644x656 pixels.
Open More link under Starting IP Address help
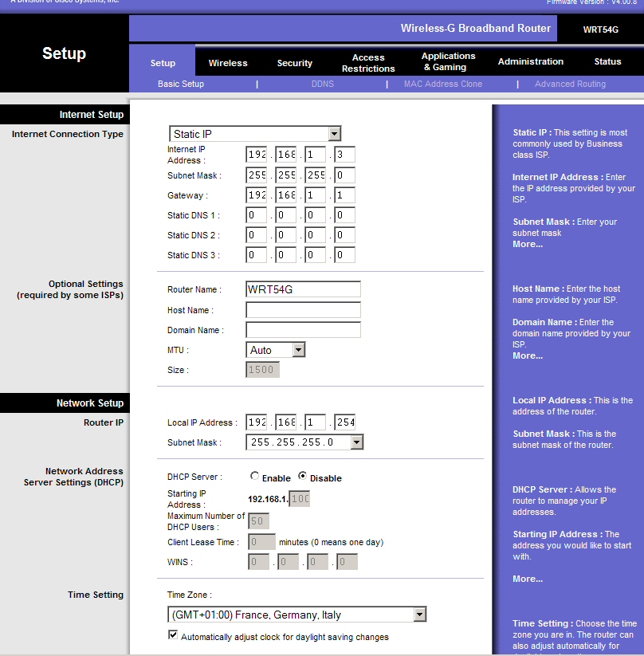pyautogui.click(x=528, y=579)
